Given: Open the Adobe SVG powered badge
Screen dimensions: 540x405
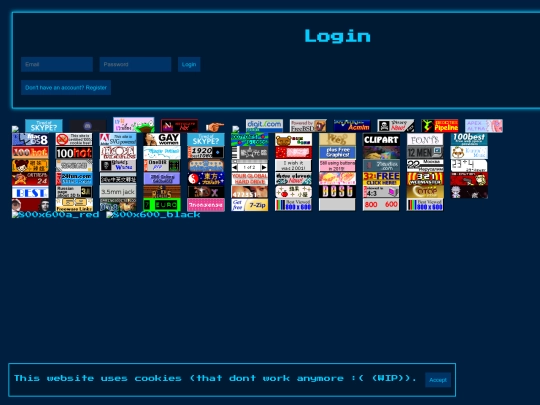Looking at the screenshot, I should coord(118,139).
